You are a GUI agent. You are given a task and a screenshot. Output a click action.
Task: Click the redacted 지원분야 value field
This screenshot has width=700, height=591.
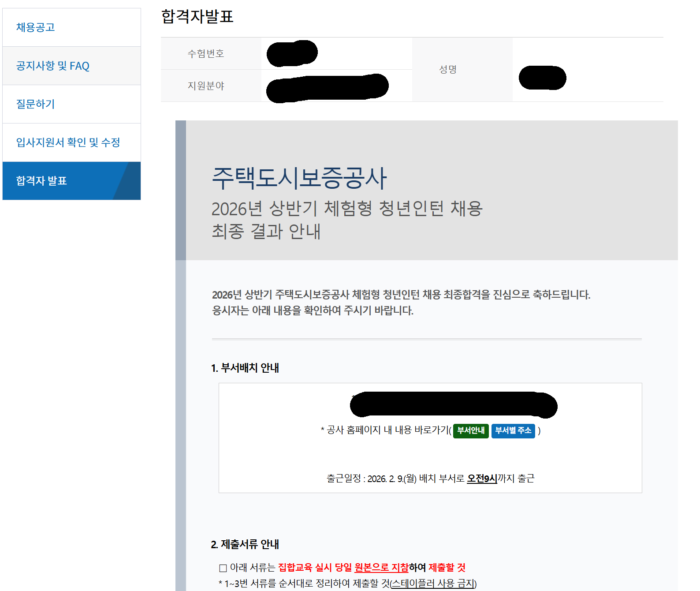pyautogui.click(x=327, y=88)
